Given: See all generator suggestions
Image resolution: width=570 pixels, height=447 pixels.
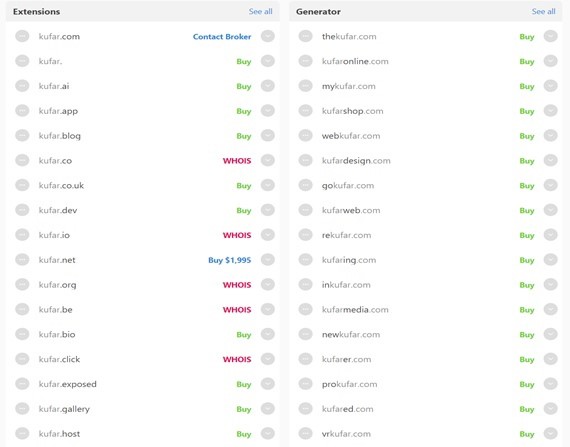Looking at the screenshot, I should 543,12.
